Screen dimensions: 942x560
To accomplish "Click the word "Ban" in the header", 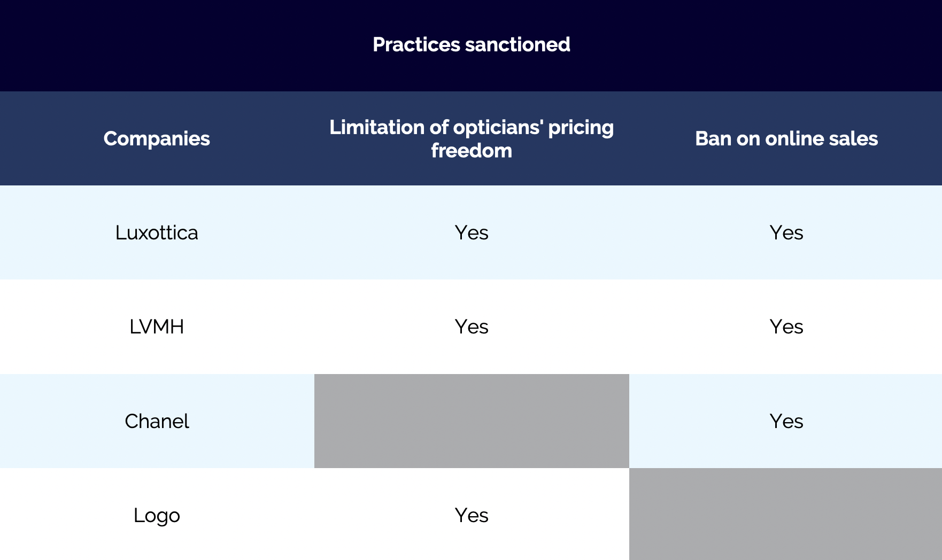I will coord(713,138).
